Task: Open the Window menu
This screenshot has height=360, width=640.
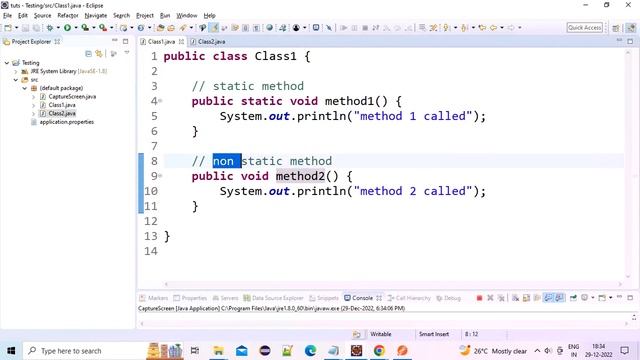Action: click(187, 16)
